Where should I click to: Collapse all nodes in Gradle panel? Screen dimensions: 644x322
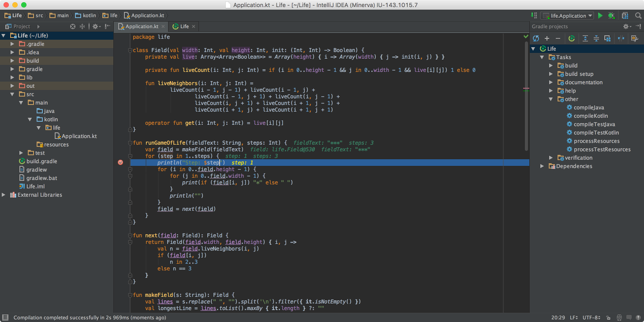[x=596, y=38]
